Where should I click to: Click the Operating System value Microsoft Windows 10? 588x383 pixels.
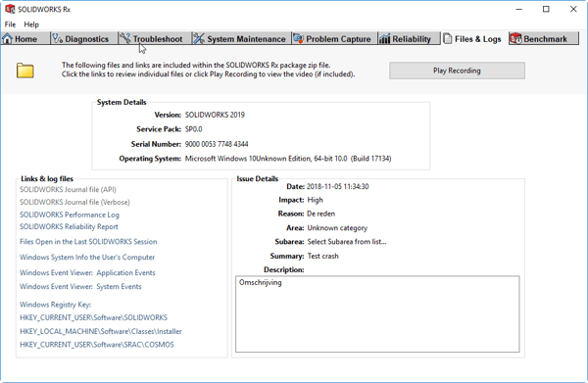click(x=288, y=159)
